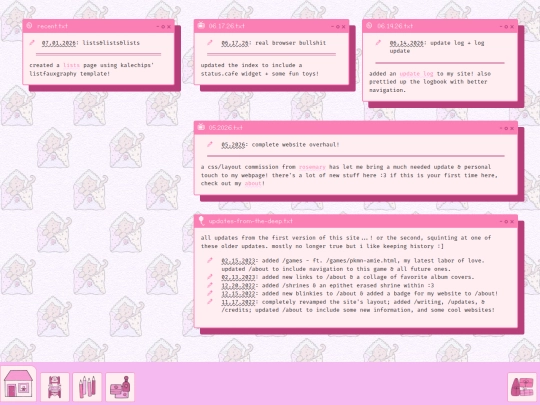Screen dimensions: 540x405
Task: Open the chair icon in bottom bar
Action: point(55,387)
